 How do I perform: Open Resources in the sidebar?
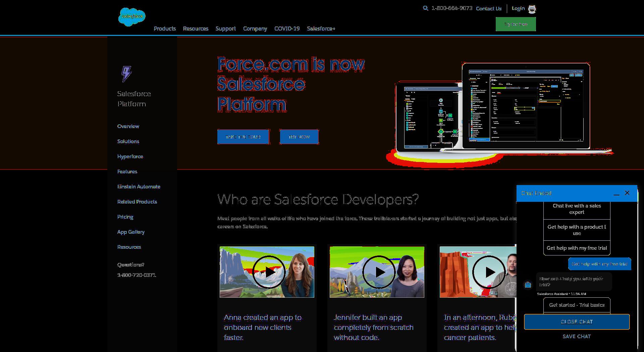pos(129,247)
